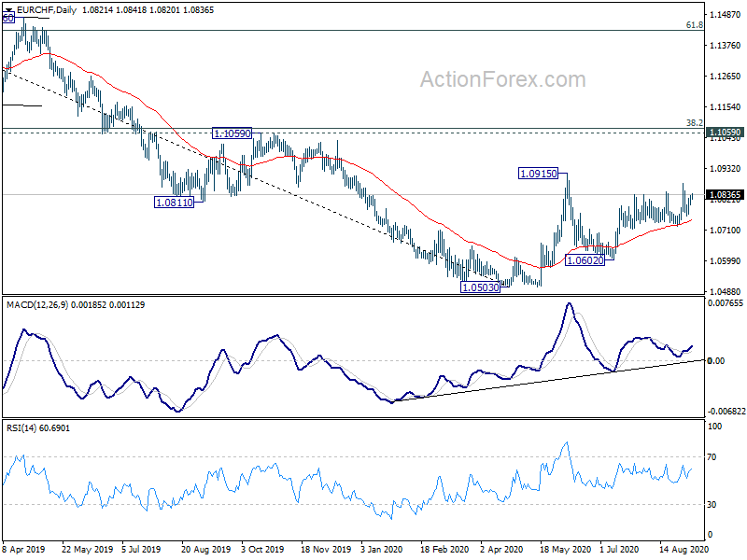This screenshot has height=560, width=747.
Task: Click the 1.14870 price axis value
Action: [726, 15]
